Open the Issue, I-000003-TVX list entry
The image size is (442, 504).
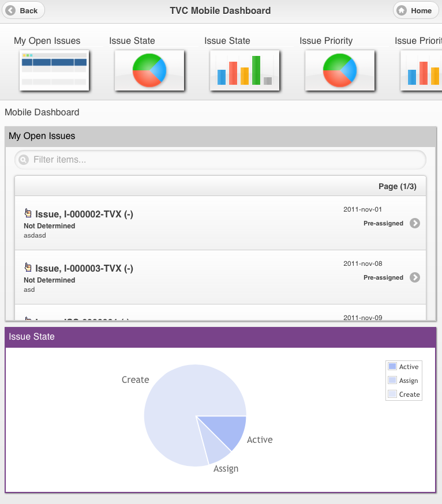coord(84,269)
